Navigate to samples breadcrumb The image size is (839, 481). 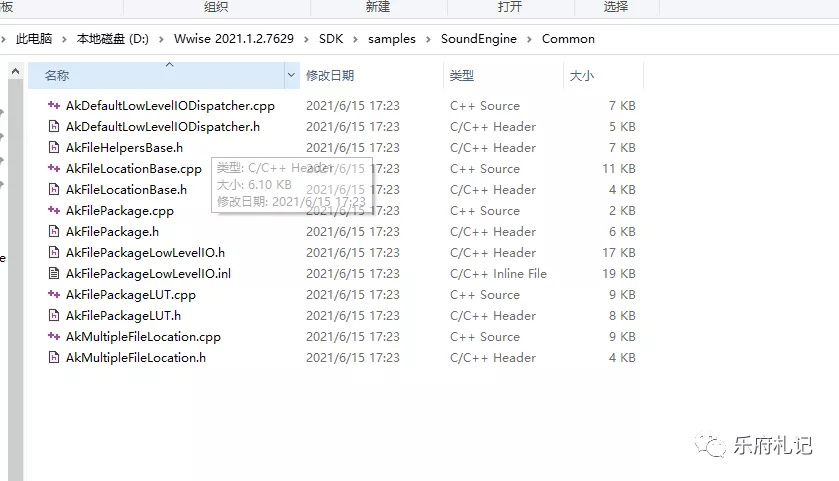(392, 39)
